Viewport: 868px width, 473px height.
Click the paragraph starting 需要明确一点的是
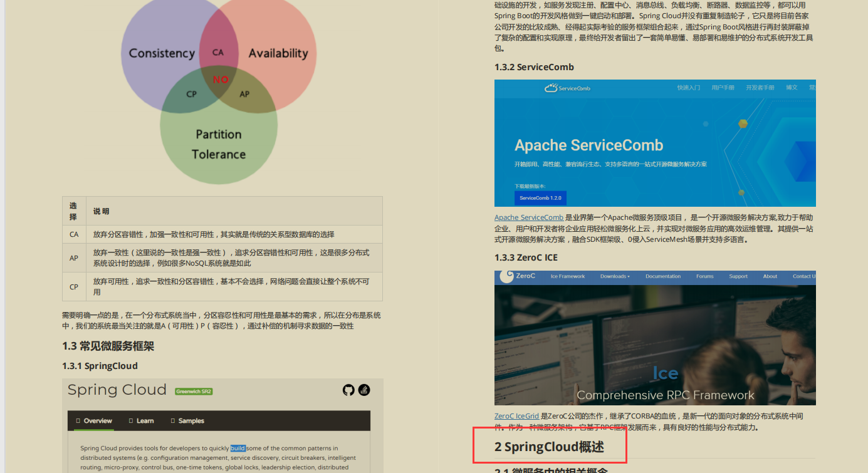222,320
